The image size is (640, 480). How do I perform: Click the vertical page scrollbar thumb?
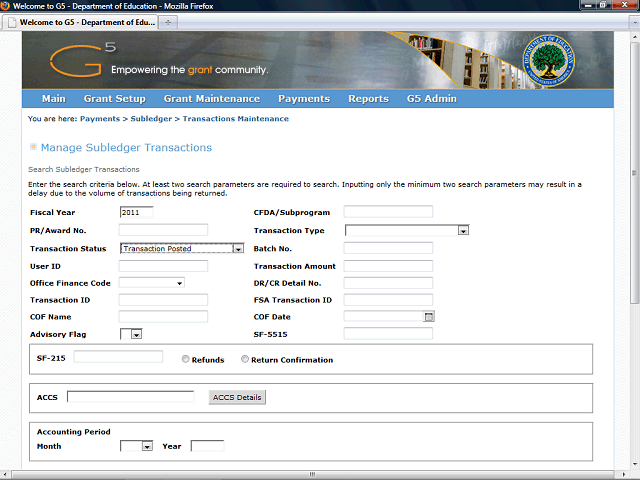pyautogui.click(x=634, y=171)
